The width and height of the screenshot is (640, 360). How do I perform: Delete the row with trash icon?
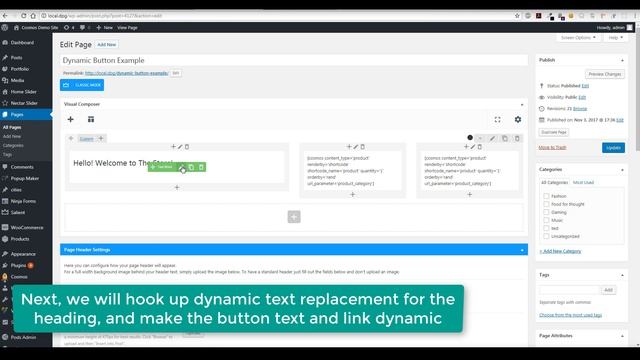(517, 138)
